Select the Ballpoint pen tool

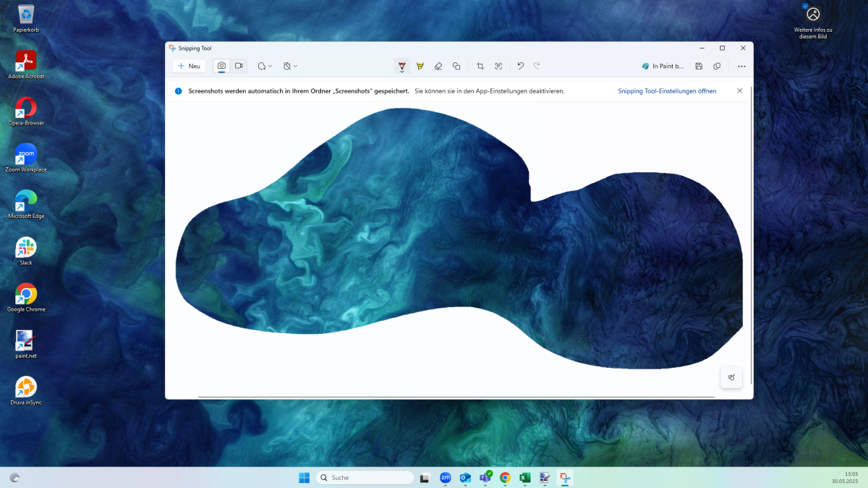(x=402, y=66)
